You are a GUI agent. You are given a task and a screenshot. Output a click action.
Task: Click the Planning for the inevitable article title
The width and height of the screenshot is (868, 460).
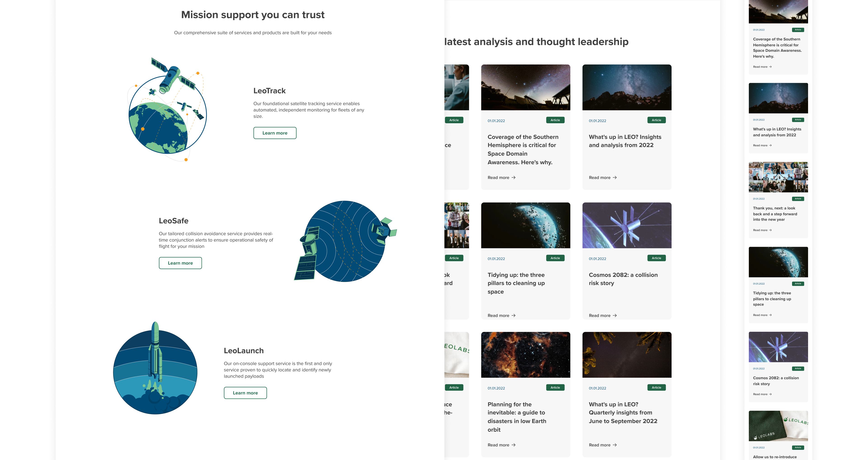[x=517, y=417]
